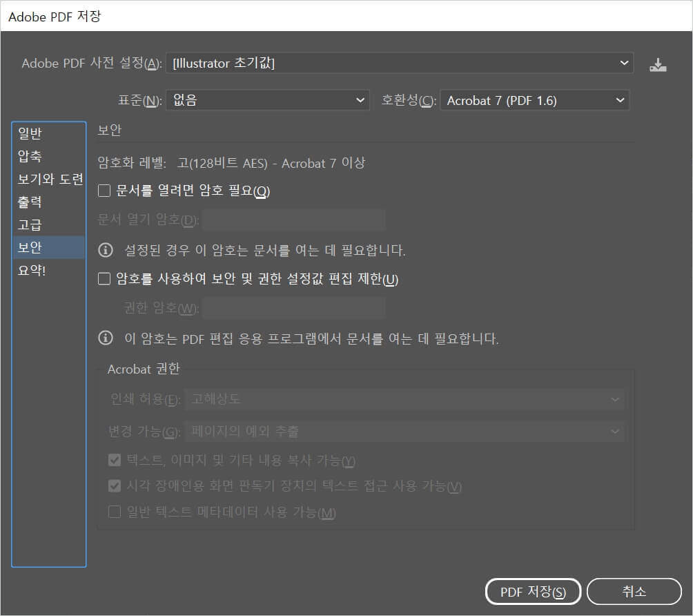Toggle 텍스트, 이미지 및 기타 내용 복사 가능 checkbox
The width and height of the screenshot is (693, 616).
point(115,461)
